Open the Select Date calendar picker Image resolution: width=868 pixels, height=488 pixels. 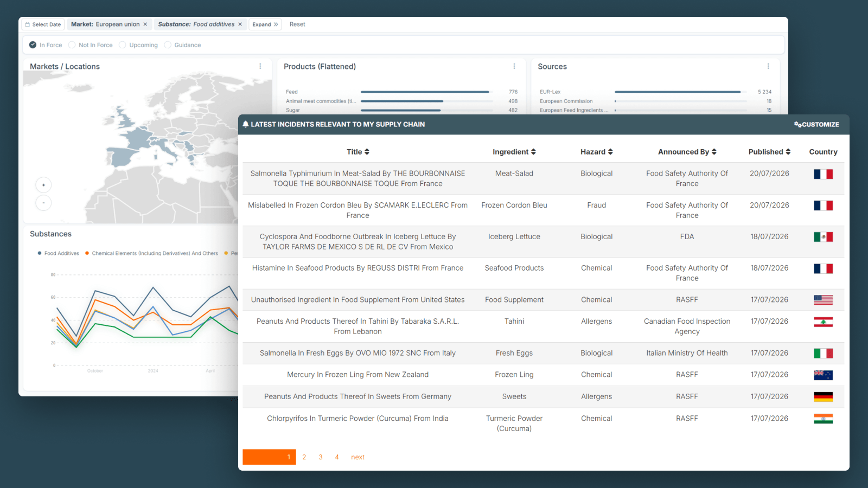coord(43,24)
